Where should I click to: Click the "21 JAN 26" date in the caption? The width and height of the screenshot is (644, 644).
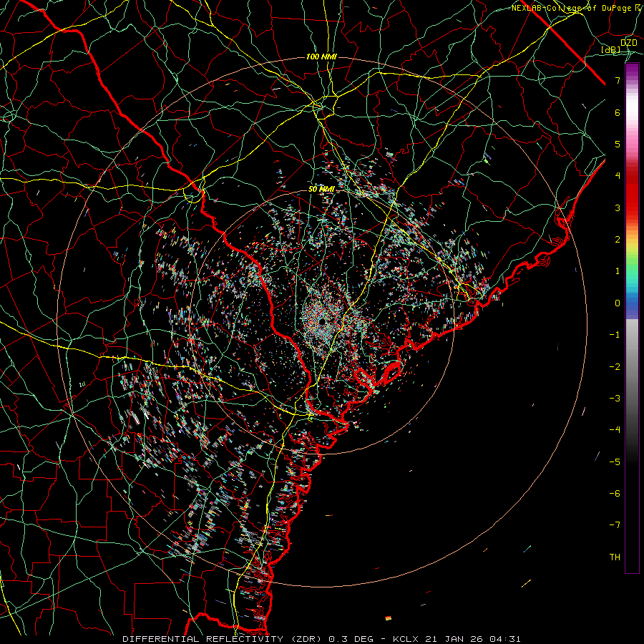click(x=454, y=639)
